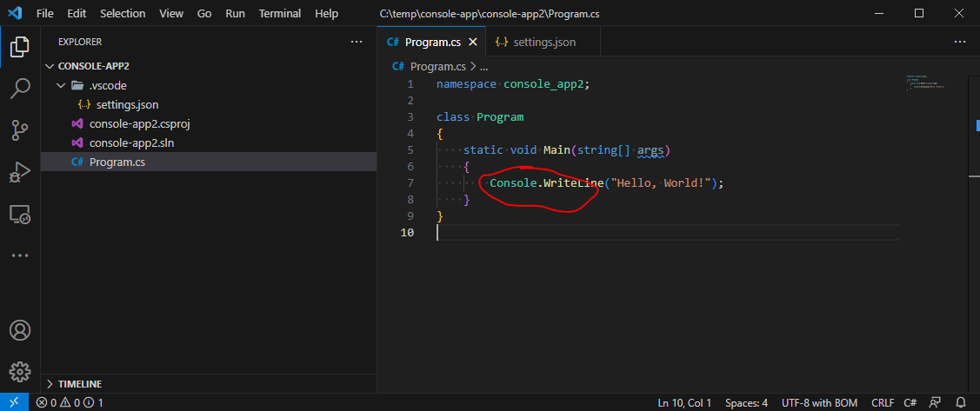Change language mode C# in status bar
Screen dimensions: 980x411
(910, 403)
